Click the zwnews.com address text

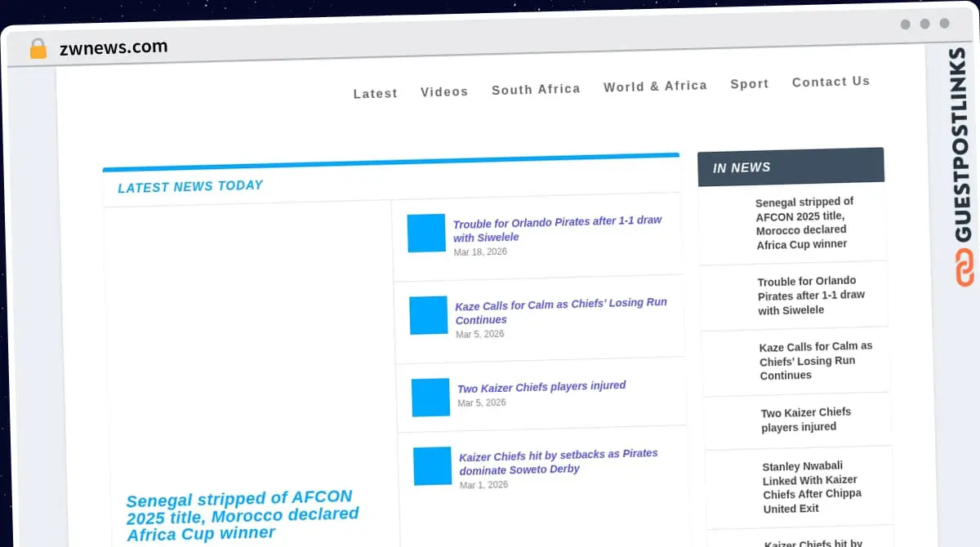click(x=114, y=47)
